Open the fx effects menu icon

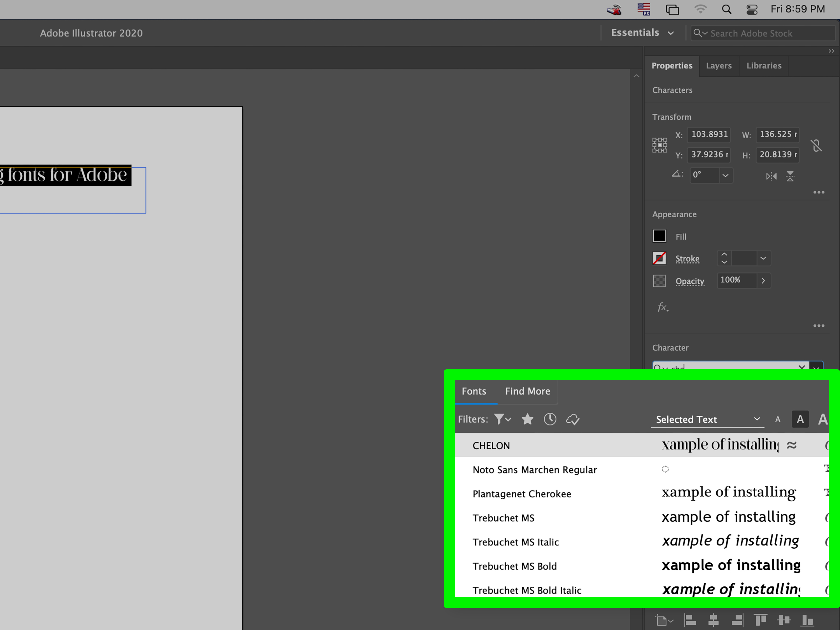point(663,307)
